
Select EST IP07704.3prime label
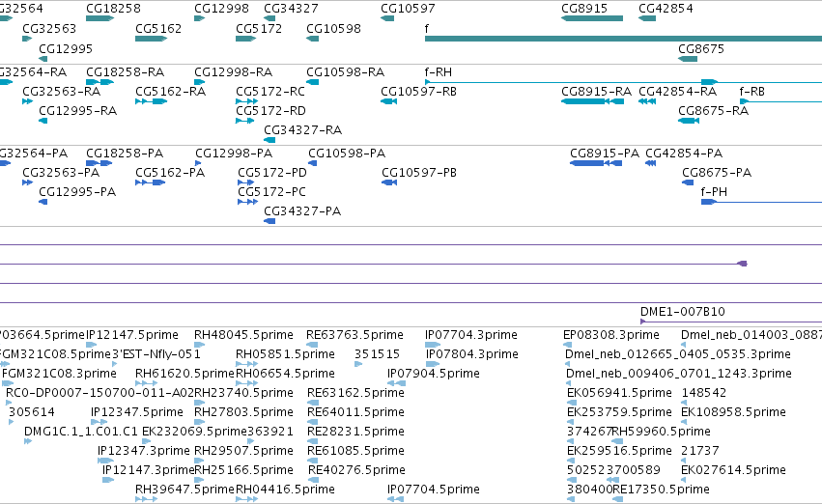[x=471, y=335]
